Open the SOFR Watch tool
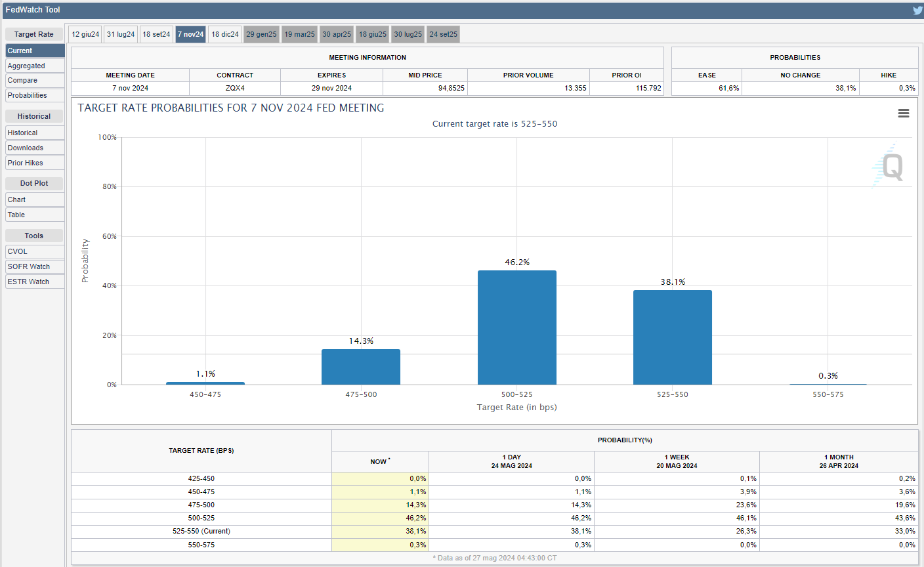 [35, 266]
